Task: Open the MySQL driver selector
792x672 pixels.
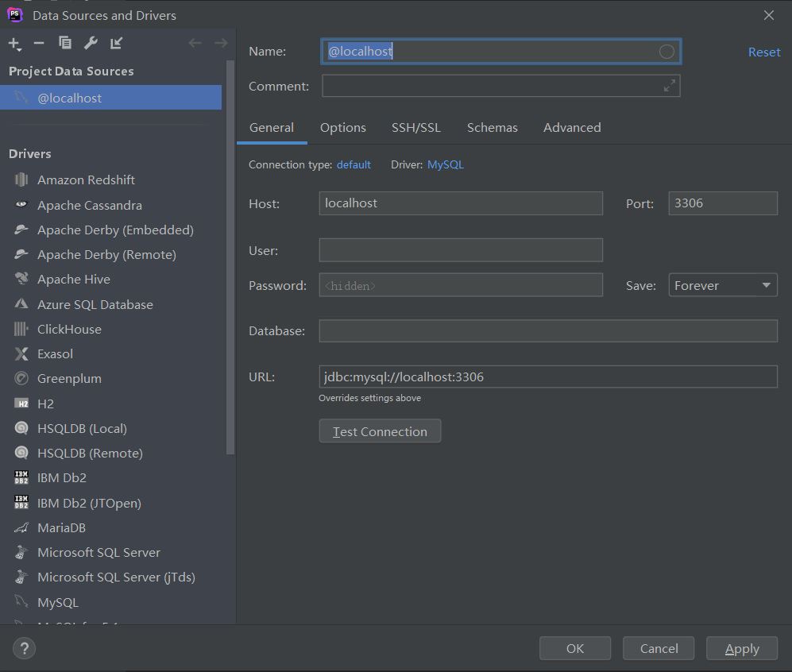Action: click(445, 164)
